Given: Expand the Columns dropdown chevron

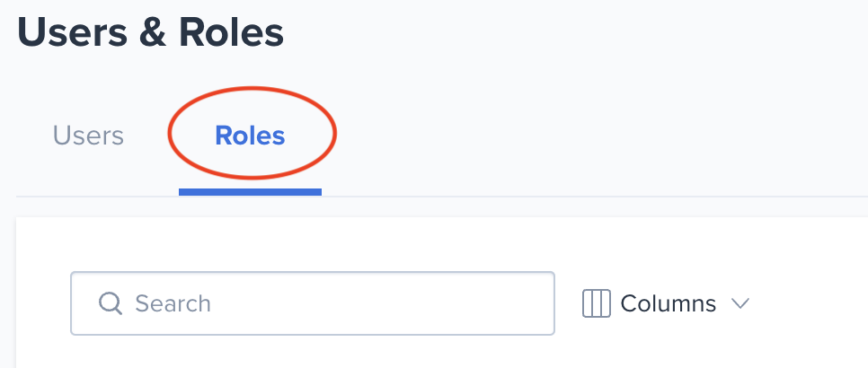Looking at the screenshot, I should 740,303.
